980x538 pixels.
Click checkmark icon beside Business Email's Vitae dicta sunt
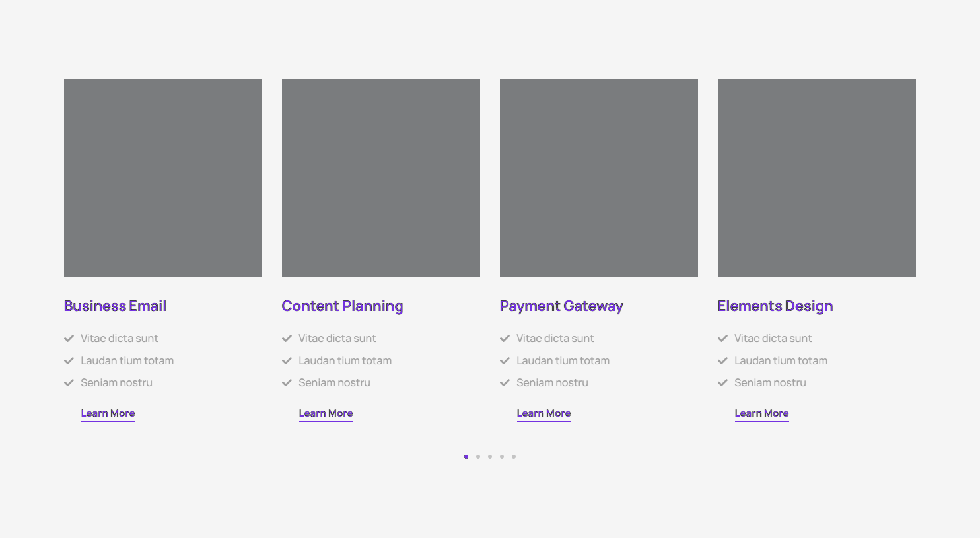(69, 339)
